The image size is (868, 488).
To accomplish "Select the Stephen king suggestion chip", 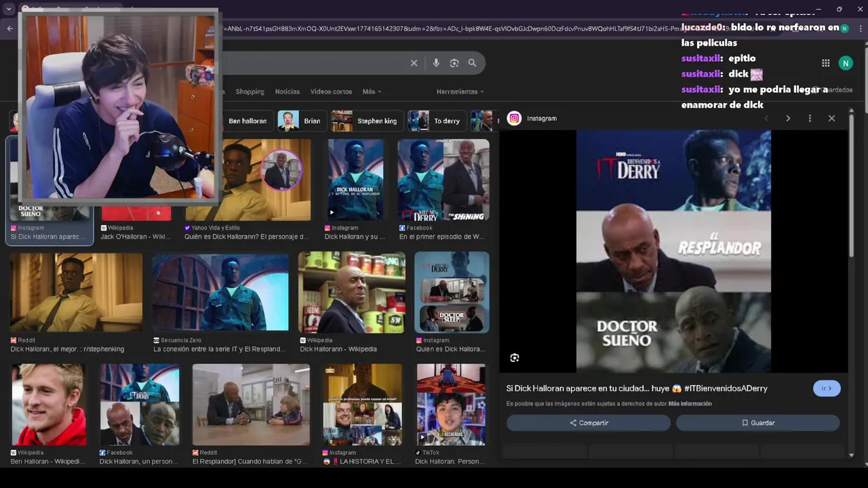I will point(366,121).
